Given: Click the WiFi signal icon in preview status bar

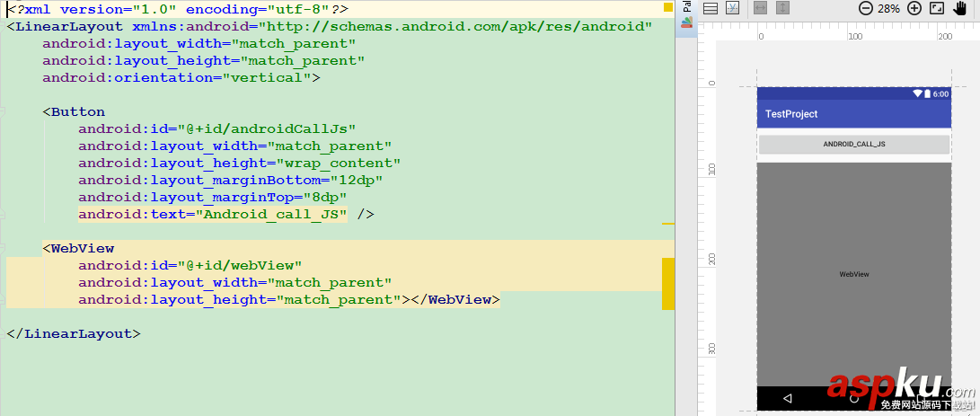Looking at the screenshot, I should pos(917,93).
